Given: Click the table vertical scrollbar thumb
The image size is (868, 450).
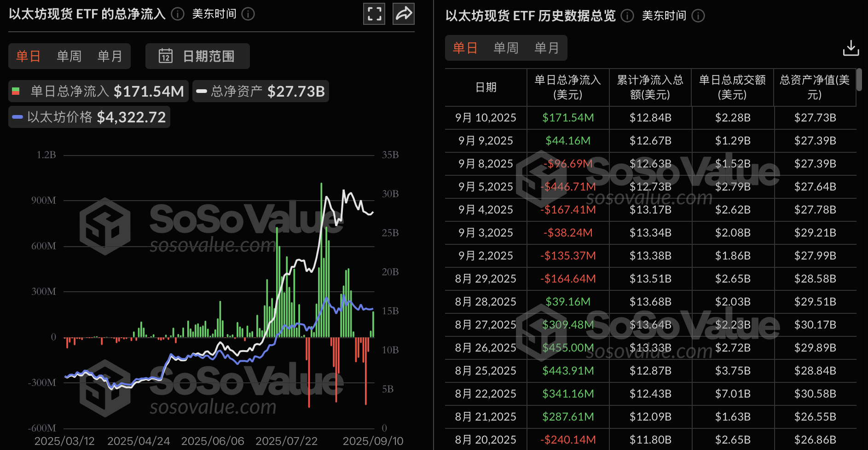Looking at the screenshot, I should (x=859, y=80).
